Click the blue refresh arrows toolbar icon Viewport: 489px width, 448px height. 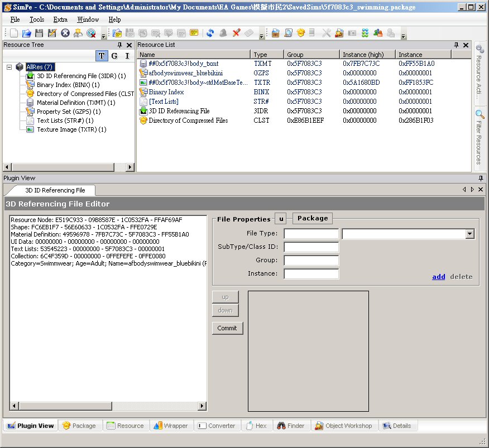point(210,33)
